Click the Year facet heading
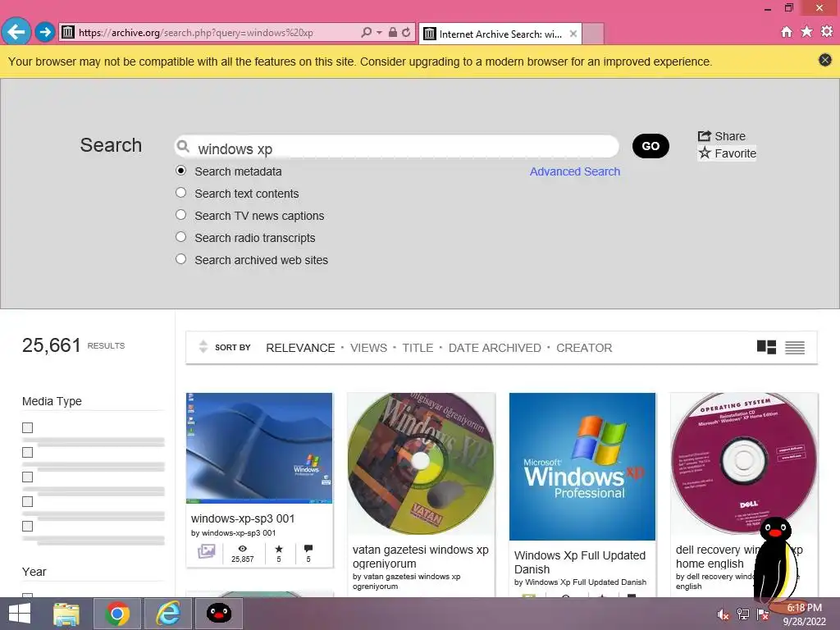 pyautogui.click(x=34, y=572)
